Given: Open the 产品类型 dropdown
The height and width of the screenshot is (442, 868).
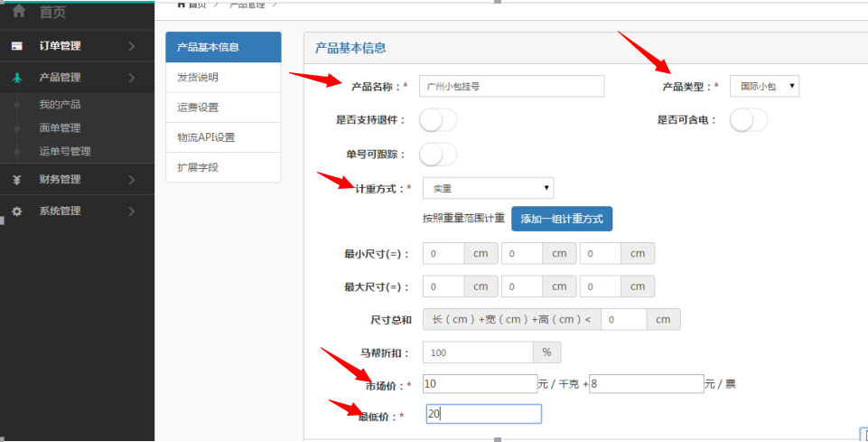Looking at the screenshot, I should click(x=764, y=86).
